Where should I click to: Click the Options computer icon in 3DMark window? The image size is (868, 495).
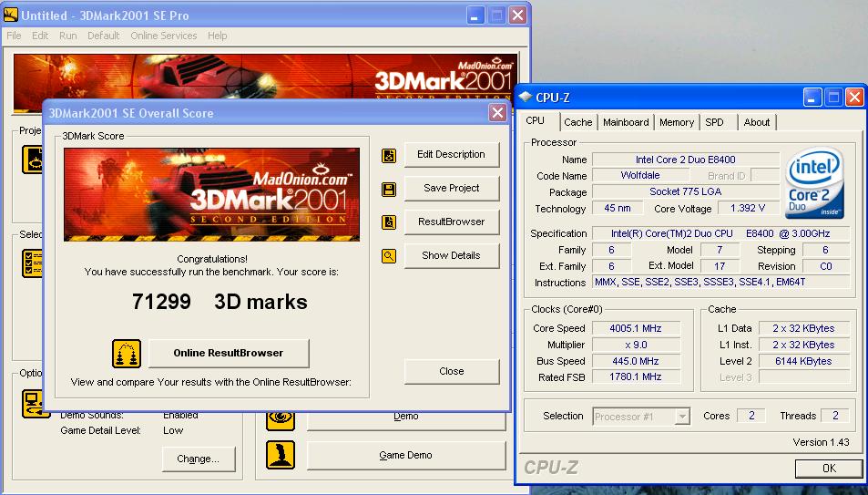[x=36, y=404]
